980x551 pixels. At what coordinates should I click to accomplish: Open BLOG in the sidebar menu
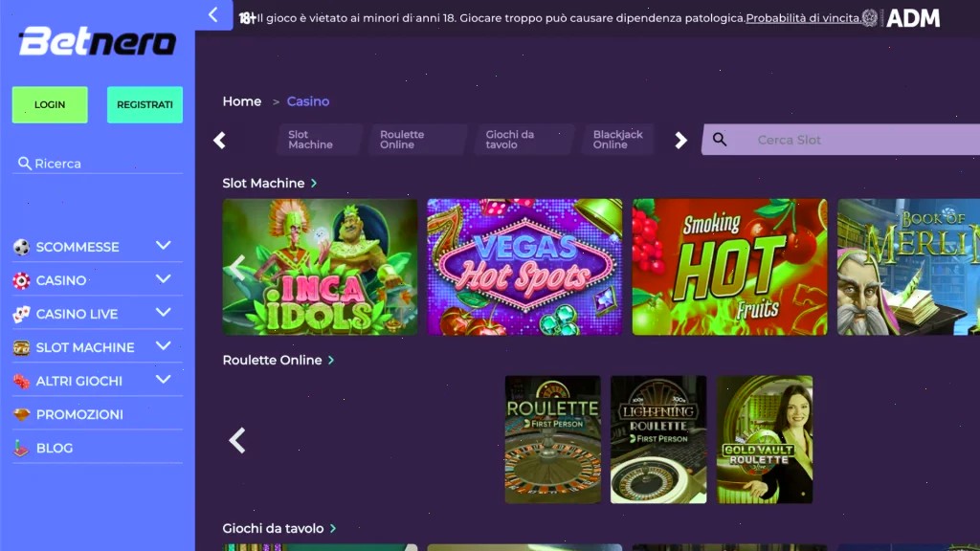pyautogui.click(x=55, y=448)
